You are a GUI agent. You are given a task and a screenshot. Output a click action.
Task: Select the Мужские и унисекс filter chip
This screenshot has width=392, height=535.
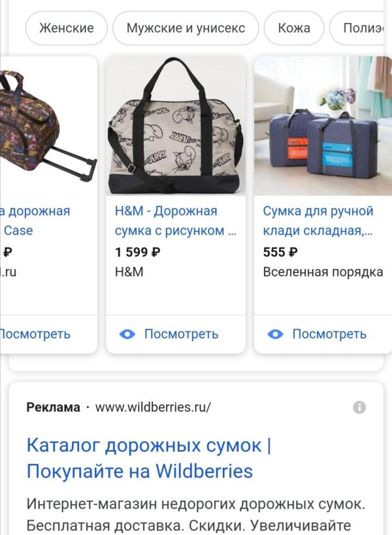click(186, 28)
